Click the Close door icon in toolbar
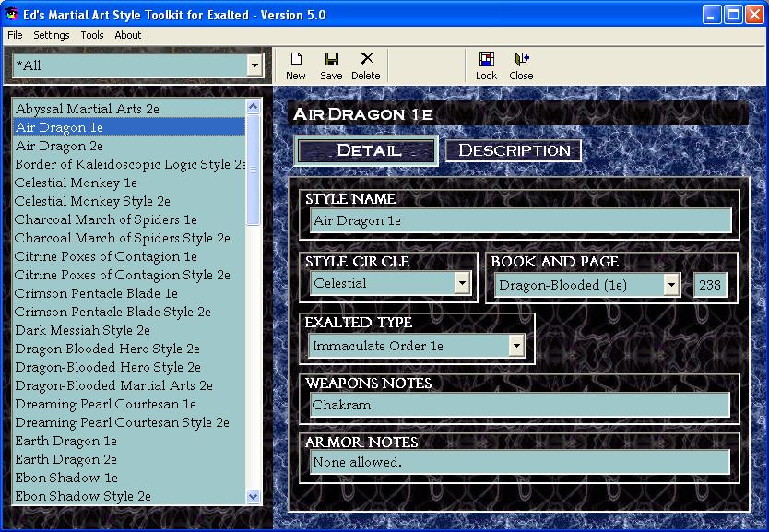This screenshot has height=532, width=769. pos(521,59)
